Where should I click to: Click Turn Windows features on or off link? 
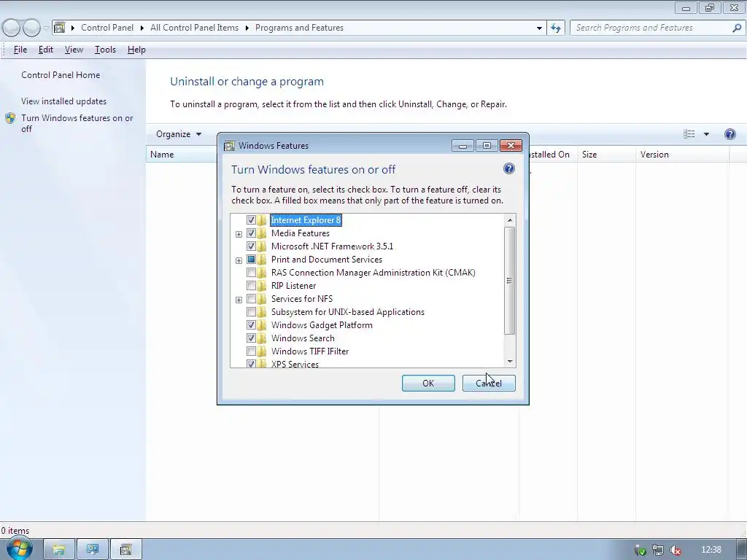pyautogui.click(x=77, y=123)
